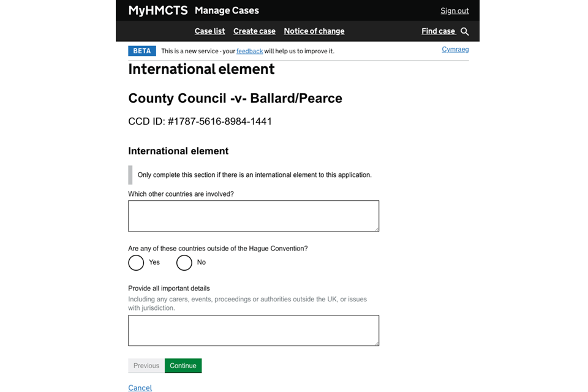
Task: Select the No radio button
Action: (184, 263)
